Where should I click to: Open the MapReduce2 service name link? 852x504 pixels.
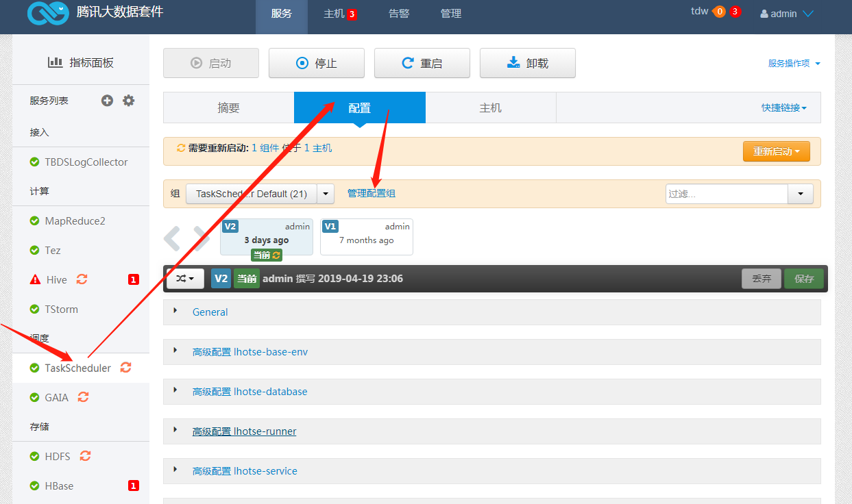pyautogui.click(x=75, y=221)
